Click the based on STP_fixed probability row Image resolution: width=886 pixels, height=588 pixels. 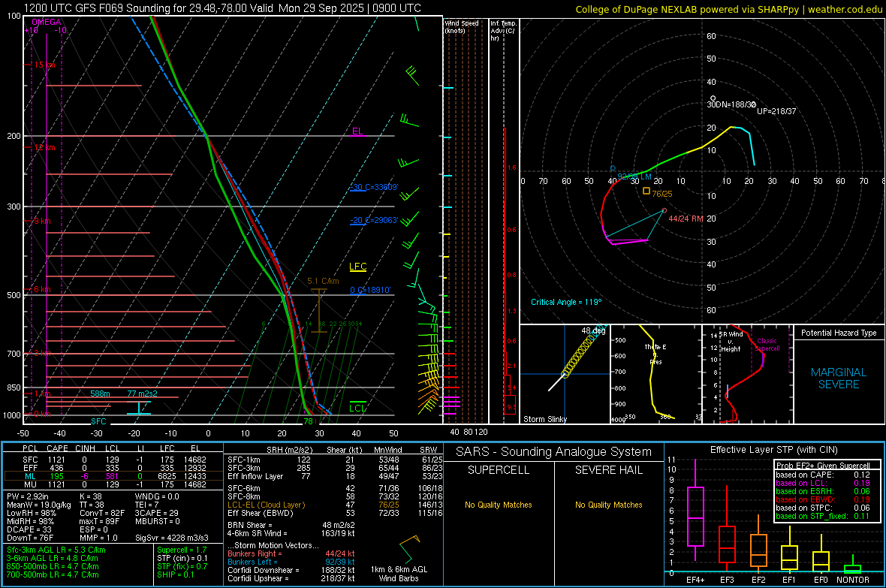click(x=823, y=516)
